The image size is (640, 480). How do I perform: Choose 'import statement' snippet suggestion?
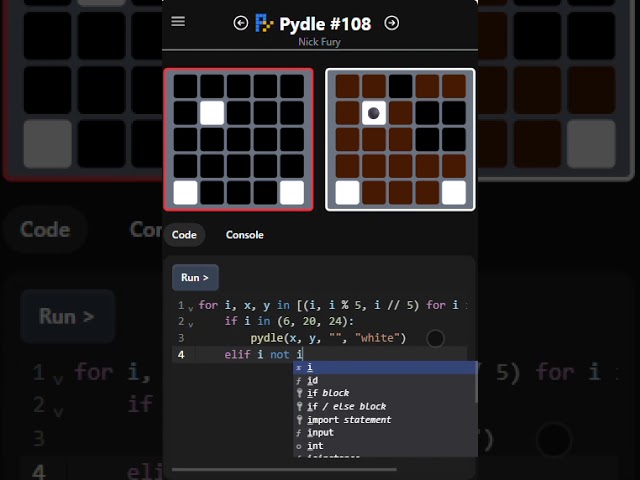click(384, 420)
